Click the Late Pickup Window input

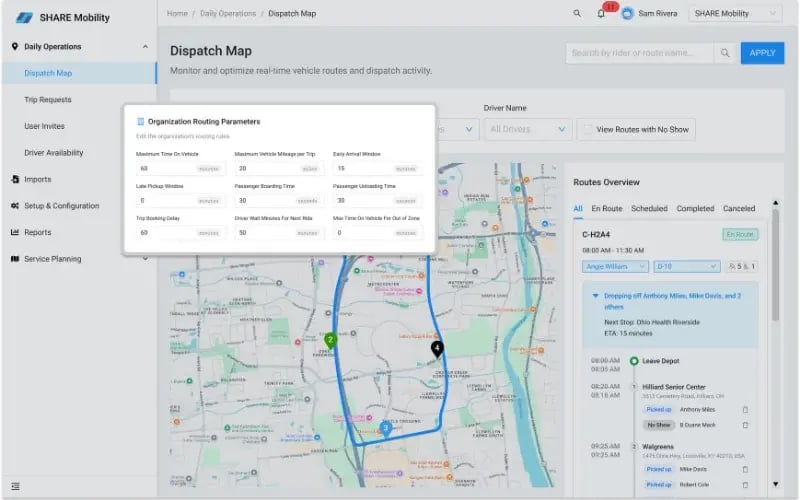pyautogui.click(x=181, y=201)
